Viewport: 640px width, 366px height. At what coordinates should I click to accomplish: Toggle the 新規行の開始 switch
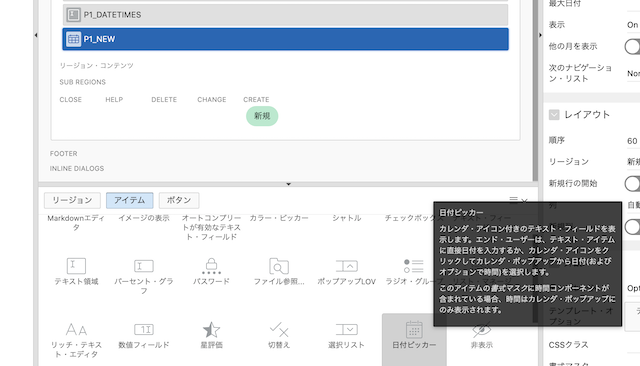(x=632, y=184)
